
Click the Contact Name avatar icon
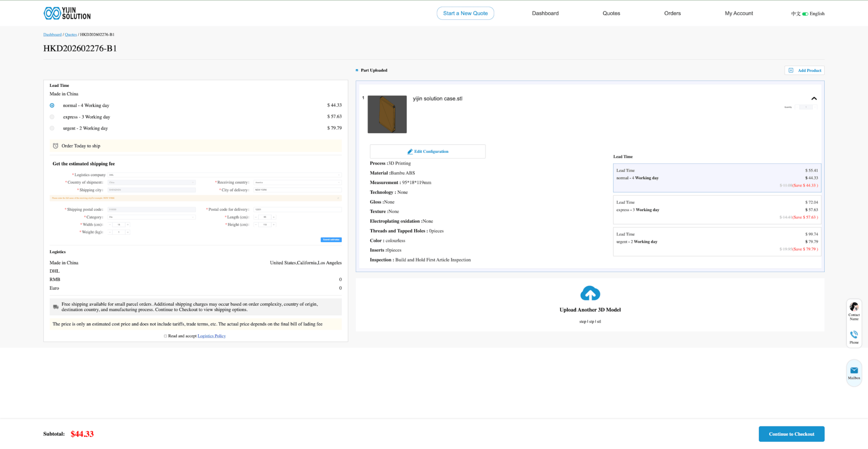tap(854, 307)
